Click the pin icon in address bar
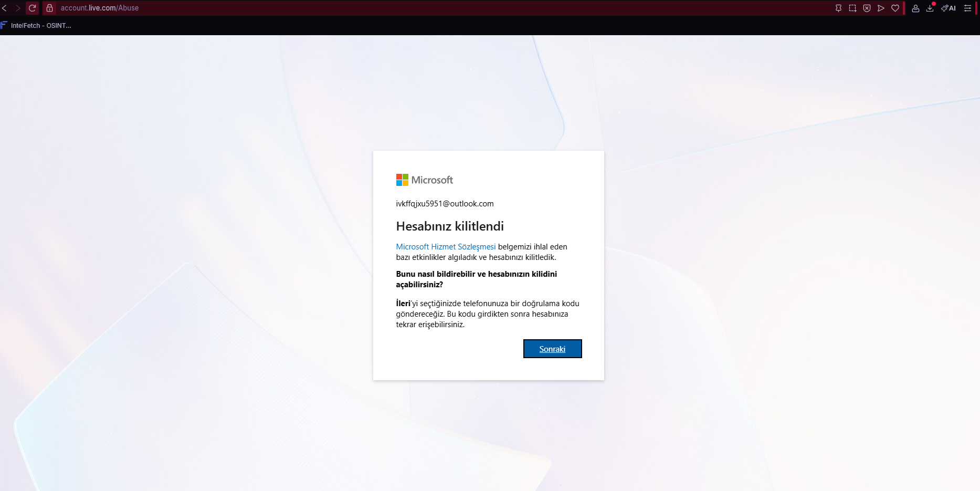The image size is (980, 491). coord(838,8)
